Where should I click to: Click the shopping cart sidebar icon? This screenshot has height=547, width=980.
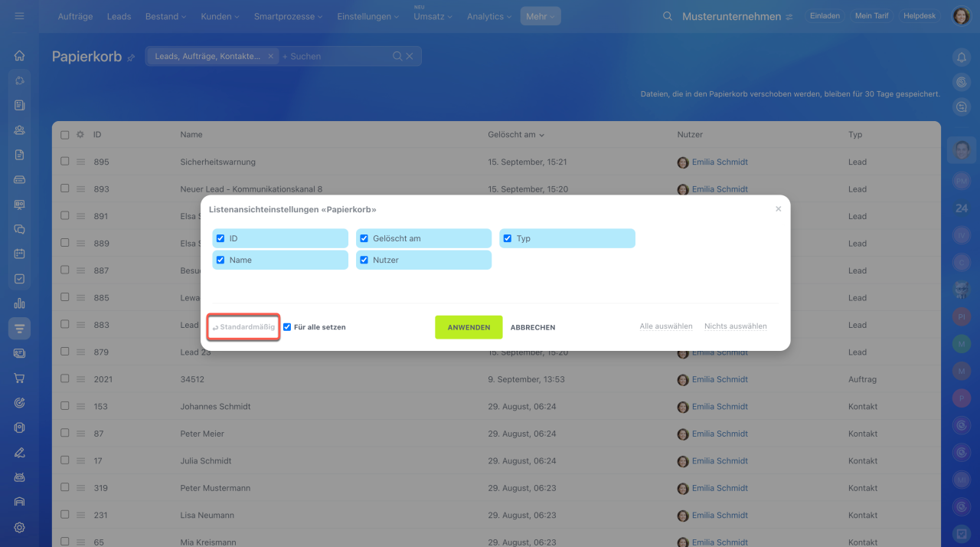pos(19,378)
